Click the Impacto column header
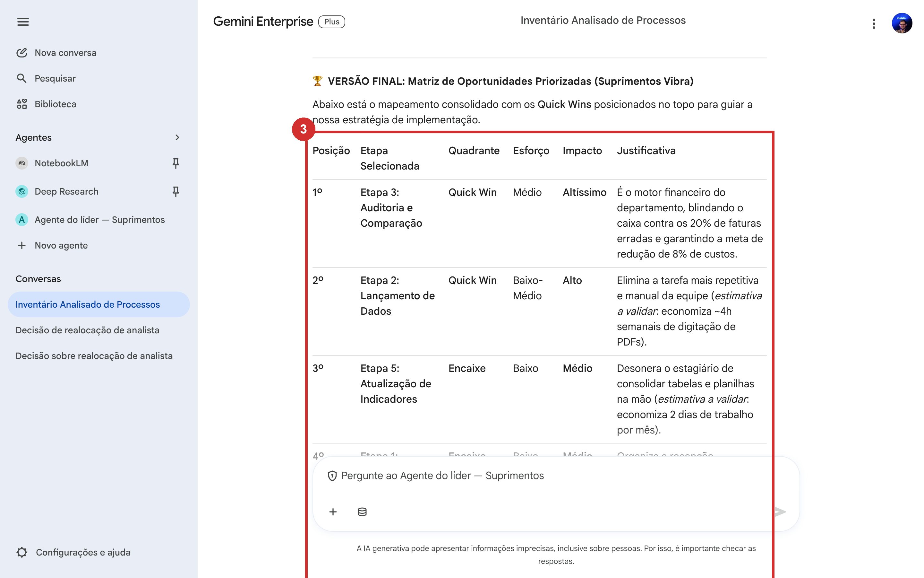The height and width of the screenshot is (578, 924). tap(582, 151)
